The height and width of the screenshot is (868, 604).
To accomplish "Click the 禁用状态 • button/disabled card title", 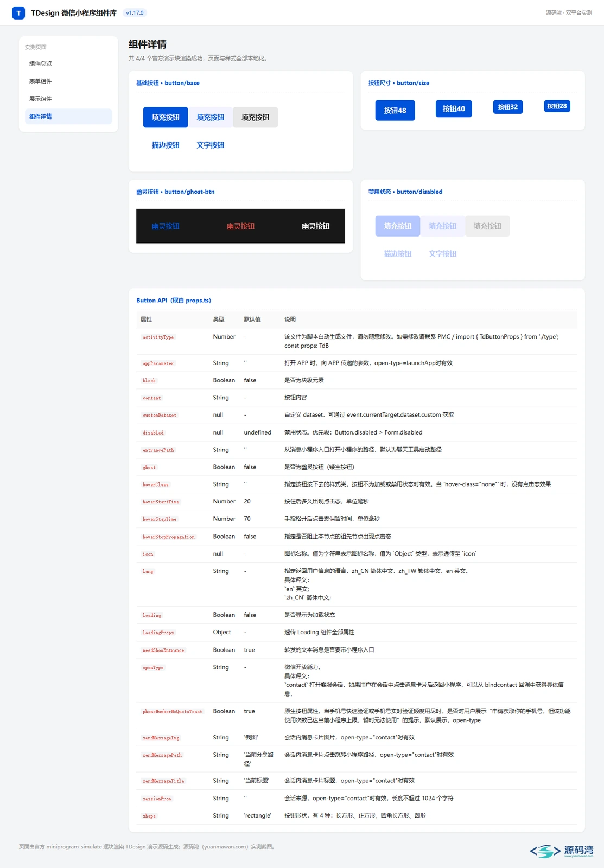I will pos(405,192).
